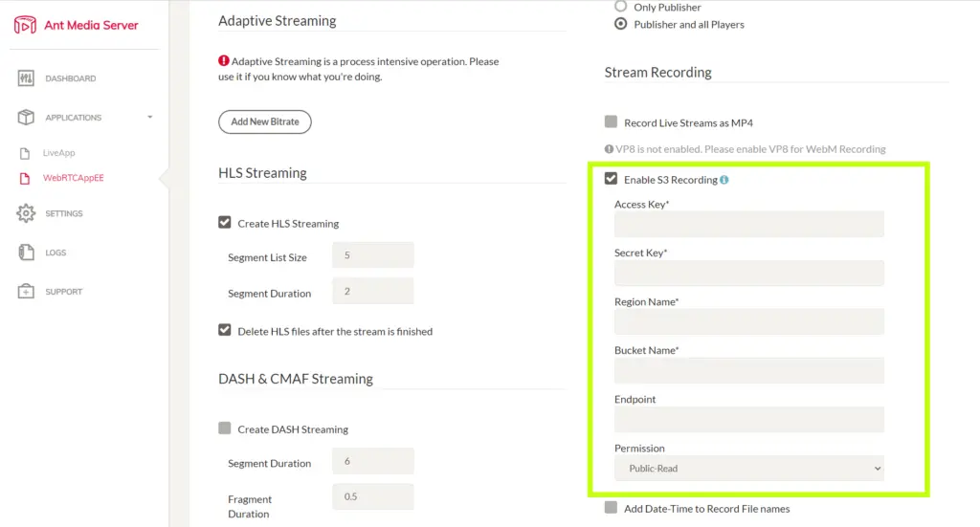Click the Logs documents icon
The width and height of the screenshot is (980, 527).
click(x=26, y=253)
